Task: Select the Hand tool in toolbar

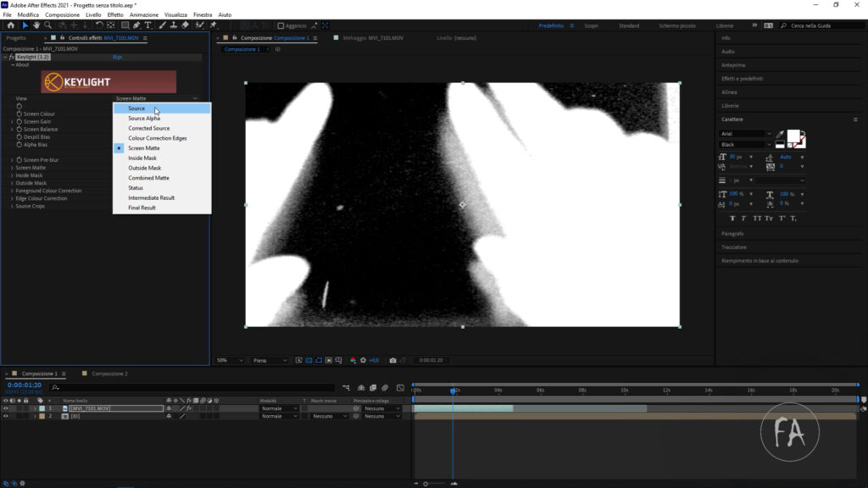Action: click(36, 25)
